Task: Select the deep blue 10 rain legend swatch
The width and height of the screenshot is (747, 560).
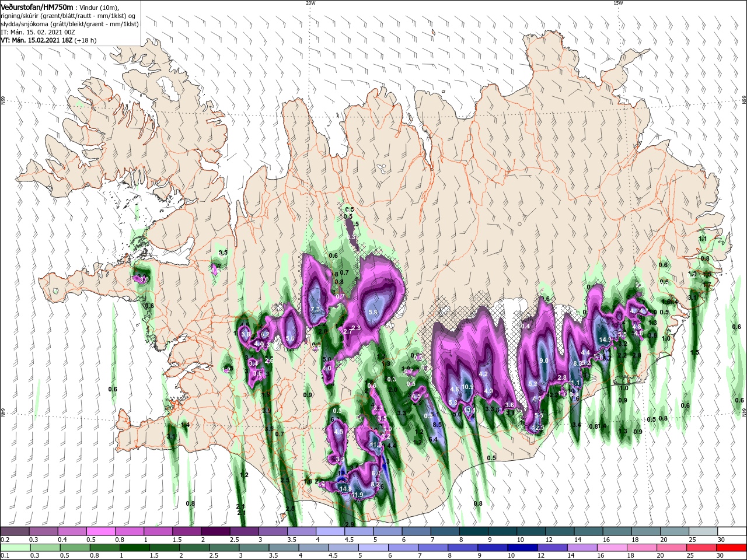Action: click(x=522, y=548)
